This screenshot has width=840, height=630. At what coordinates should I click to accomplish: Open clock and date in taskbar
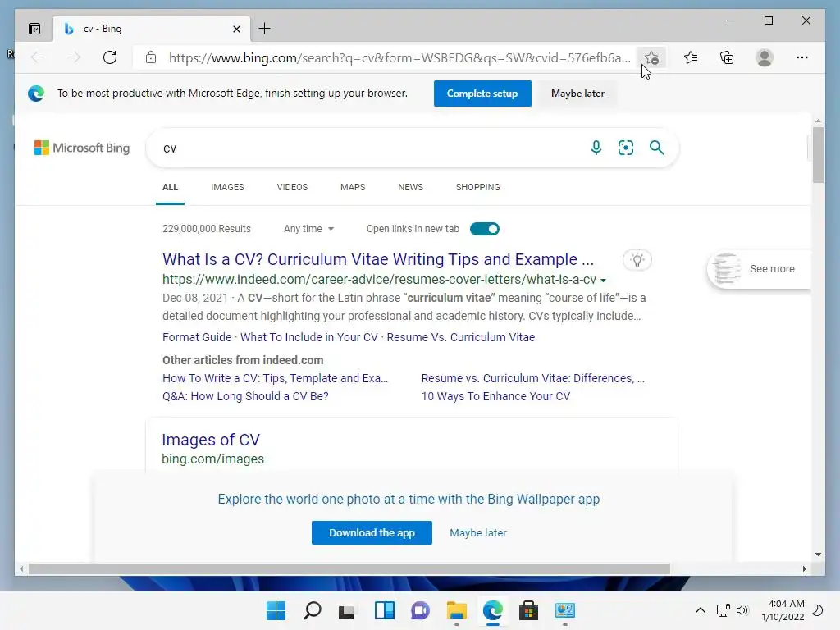783,610
